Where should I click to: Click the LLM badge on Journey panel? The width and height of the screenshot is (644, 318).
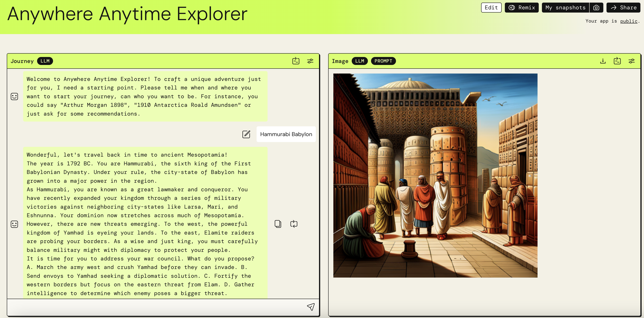pos(45,61)
